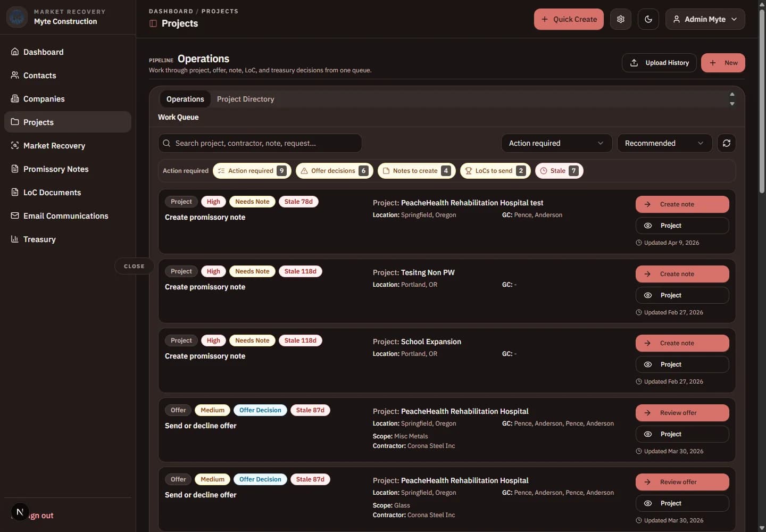Toggle the sidebar panel icon beside Projects
This screenshot has height=532, width=766.
pos(153,23)
